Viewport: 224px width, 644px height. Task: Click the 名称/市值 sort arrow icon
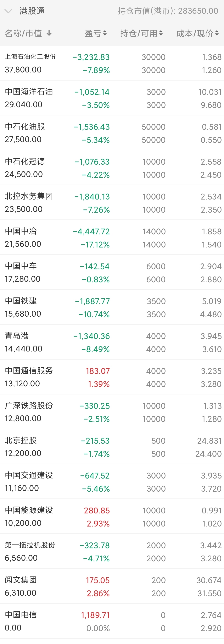(x=49, y=33)
